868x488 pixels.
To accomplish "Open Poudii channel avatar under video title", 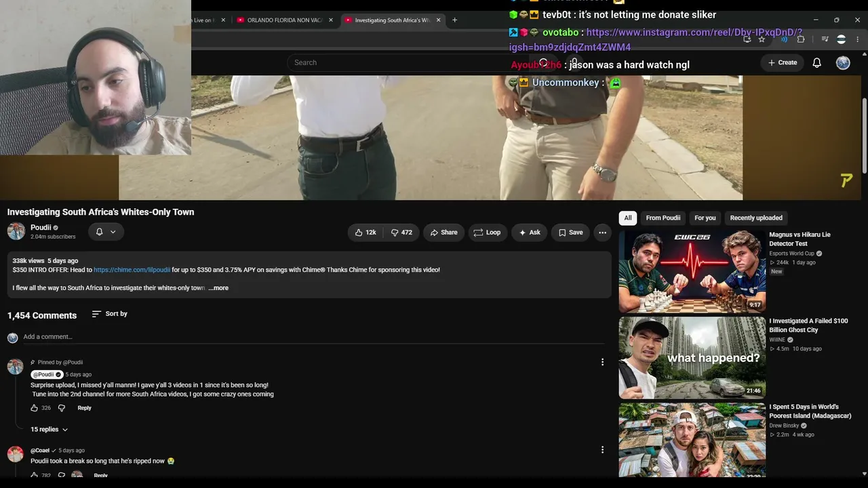I will 16,231.
